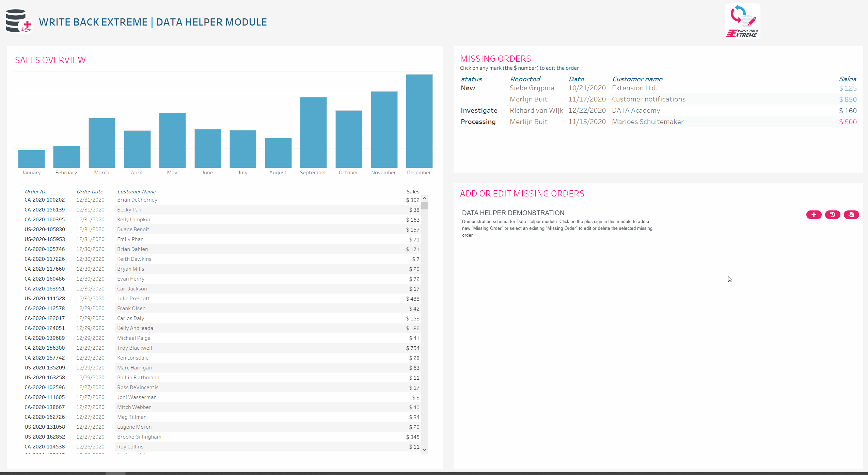Click the $ 125 sales mark

pos(848,88)
